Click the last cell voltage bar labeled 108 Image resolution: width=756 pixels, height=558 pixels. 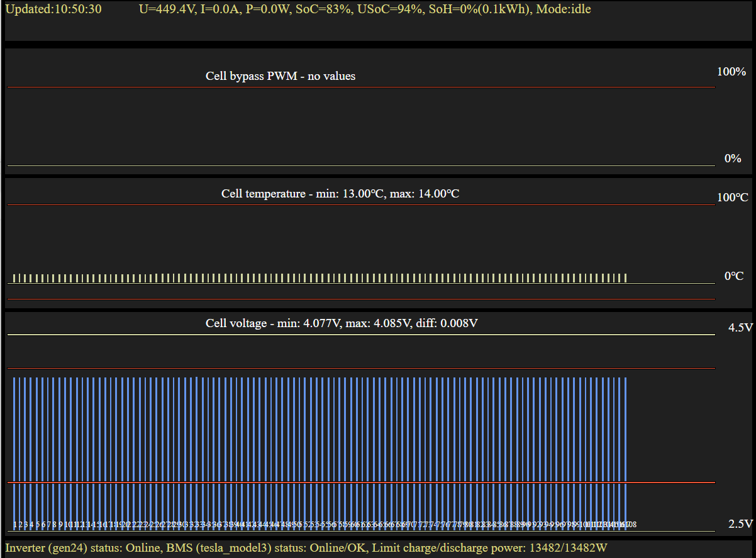click(626, 440)
